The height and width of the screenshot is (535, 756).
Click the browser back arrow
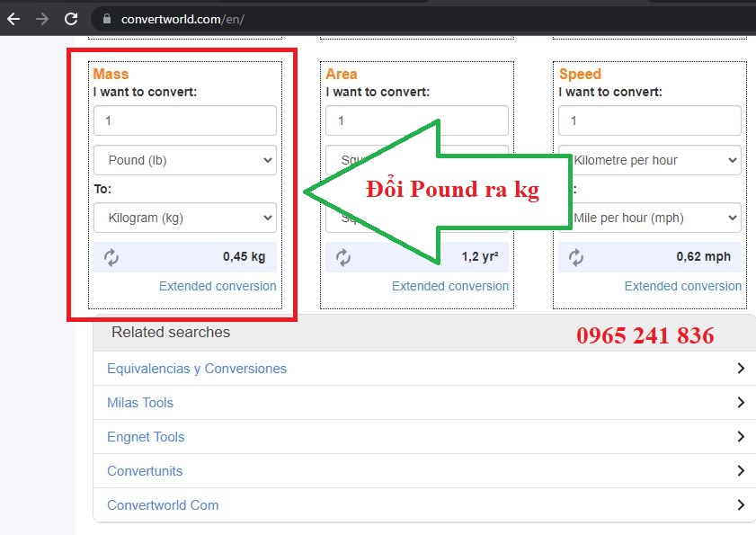click(x=13, y=18)
